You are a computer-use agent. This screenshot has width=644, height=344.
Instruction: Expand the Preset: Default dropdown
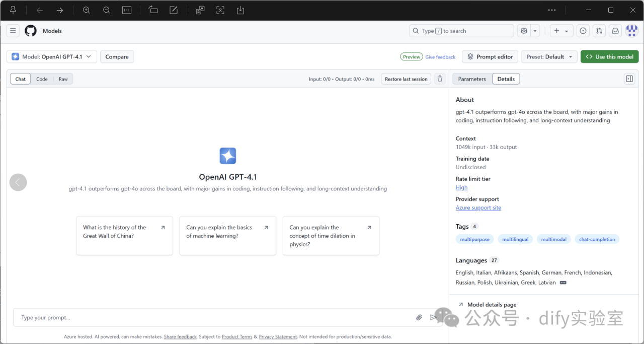pos(549,57)
